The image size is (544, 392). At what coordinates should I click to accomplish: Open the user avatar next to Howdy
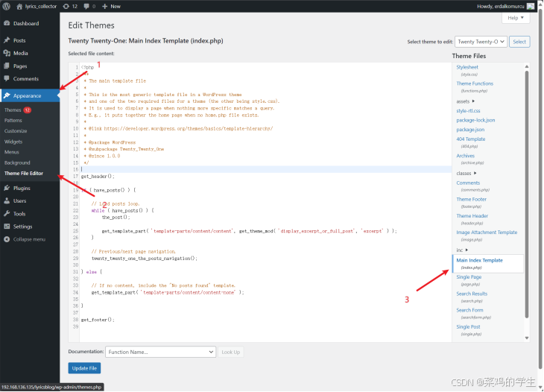531,6
